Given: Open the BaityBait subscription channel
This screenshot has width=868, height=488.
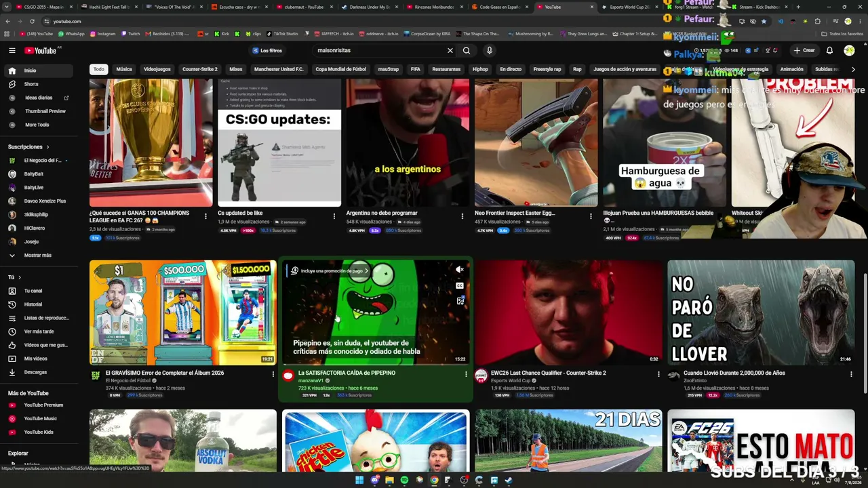Looking at the screenshot, I should pos(39,174).
